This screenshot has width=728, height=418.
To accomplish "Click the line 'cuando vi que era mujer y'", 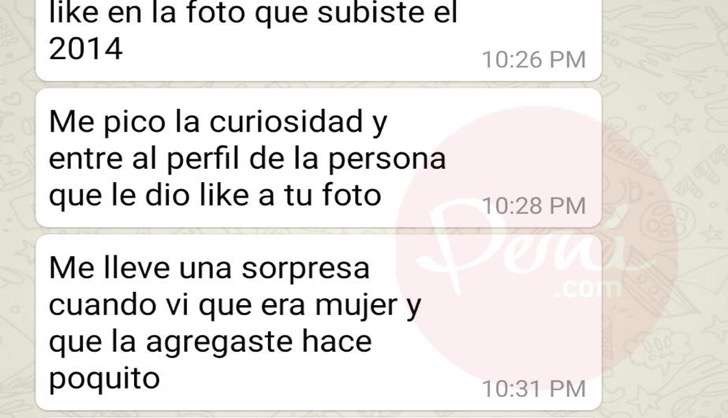I will pos(235,307).
